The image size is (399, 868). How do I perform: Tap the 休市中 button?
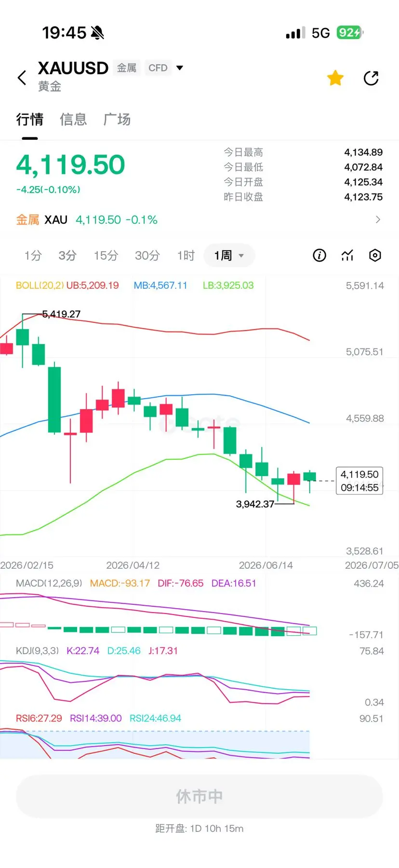[x=199, y=796]
